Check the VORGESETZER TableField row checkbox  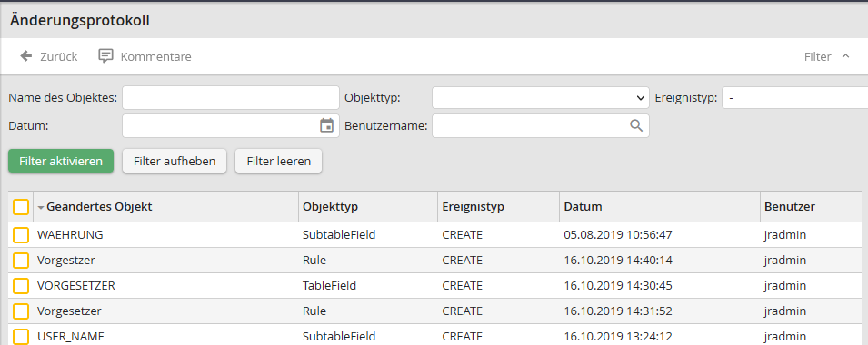coord(21,286)
